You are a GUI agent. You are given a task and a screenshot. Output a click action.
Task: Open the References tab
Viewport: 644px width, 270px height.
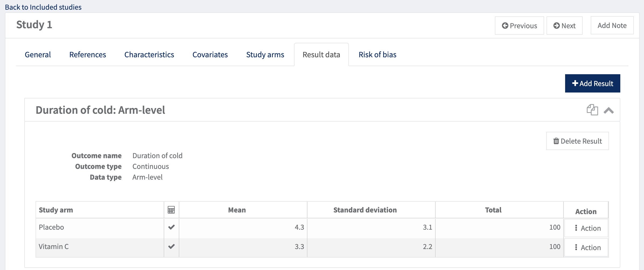point(87,55)
